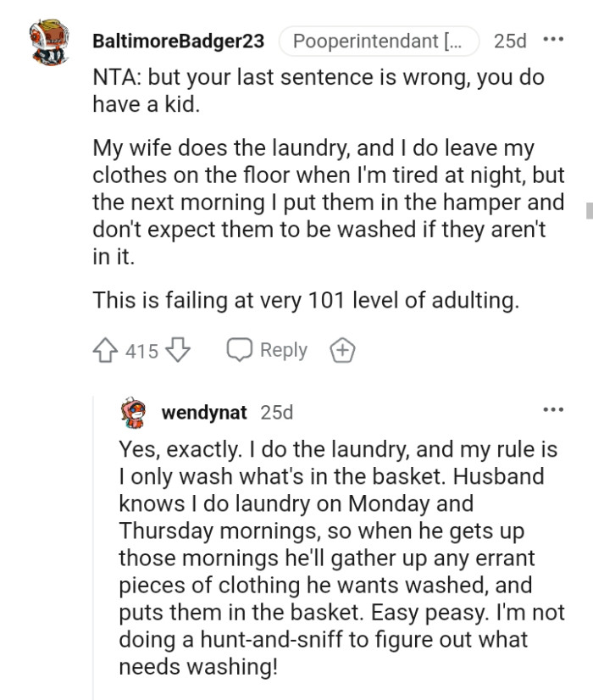Open overflow menu on wendynat's comment
The width and height of the screenshot is (593, 700).
pos(552,408)
